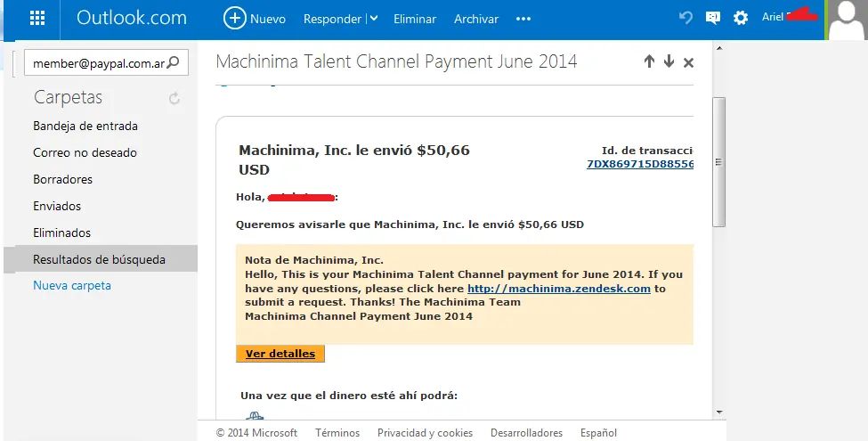This screenshot has height=441, width=868.
Task: Open the Términos footer link
Action: [337, 433]
